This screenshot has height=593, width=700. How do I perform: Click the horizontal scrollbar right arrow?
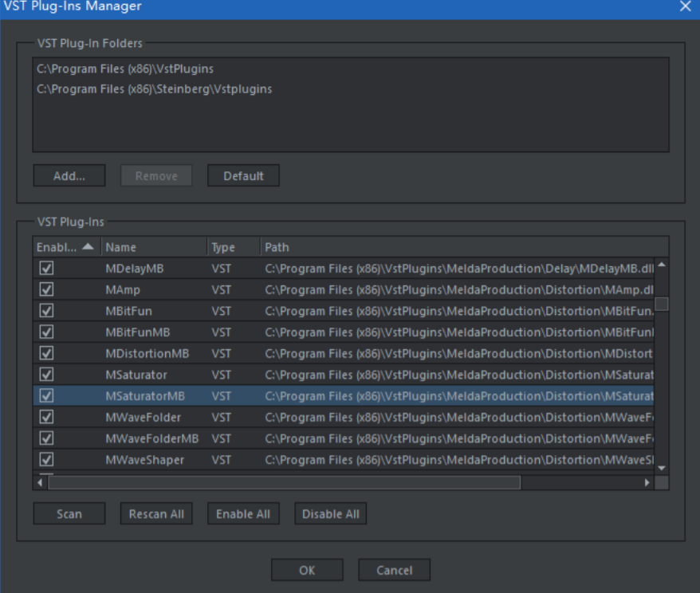[x=647, y=482]
